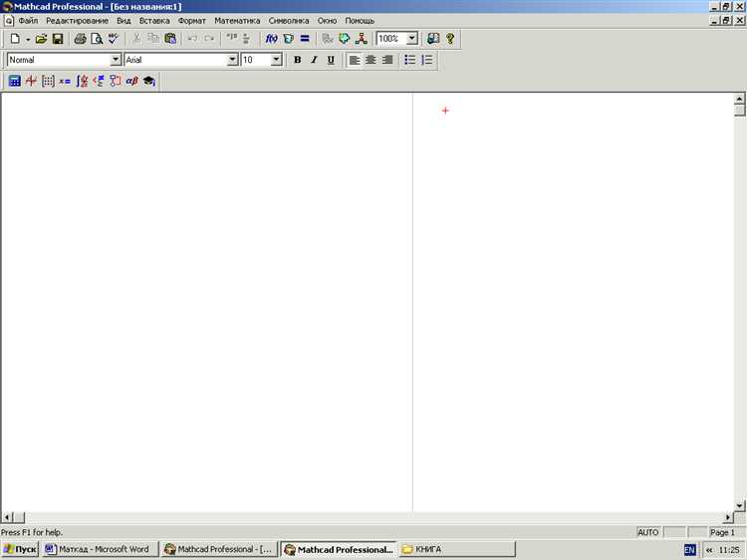This screenshot has width=747, height=560.
Task: Paste clipboard with the Paste icon
Action: click(x=170, y=39)
